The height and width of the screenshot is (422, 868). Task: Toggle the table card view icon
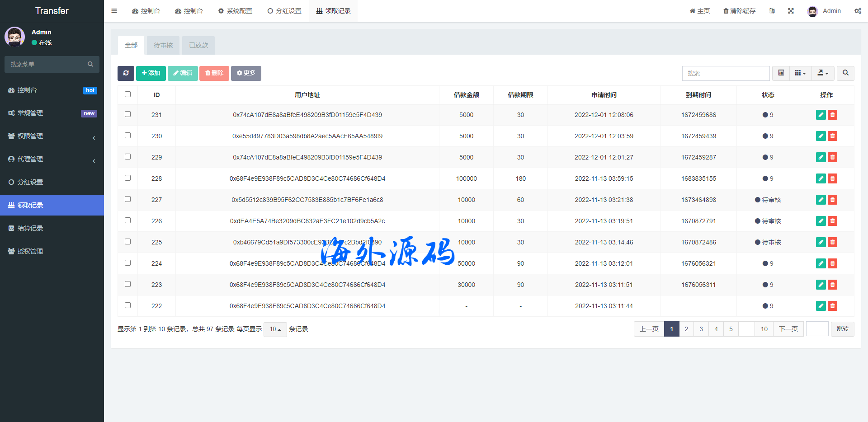tap(781, 73)
